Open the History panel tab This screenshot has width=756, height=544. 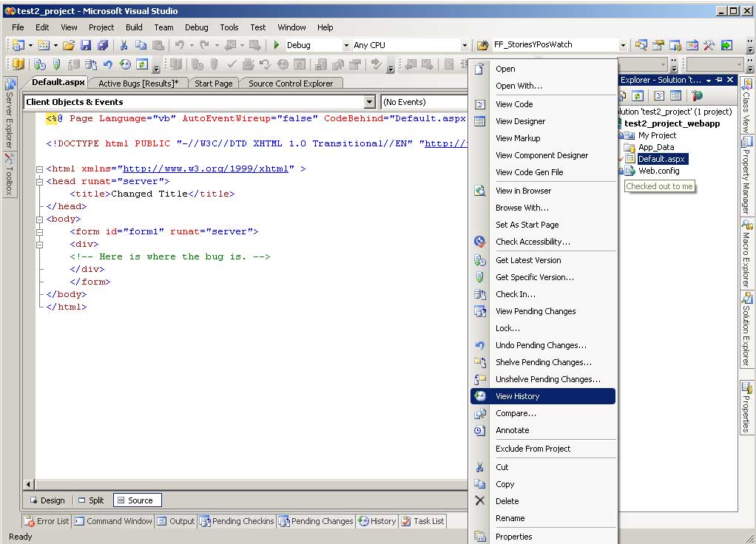click(x=377, y=521)
